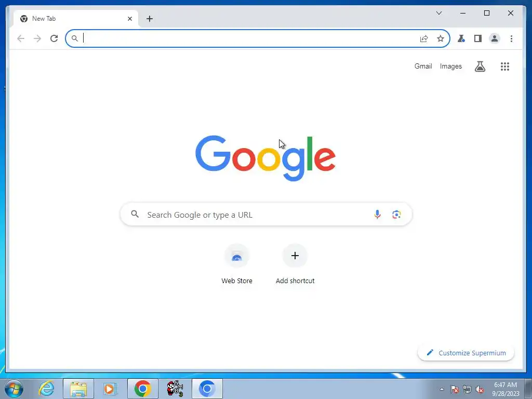
Task: Go back with the back arrow
Action: click(x=21, y=38)
